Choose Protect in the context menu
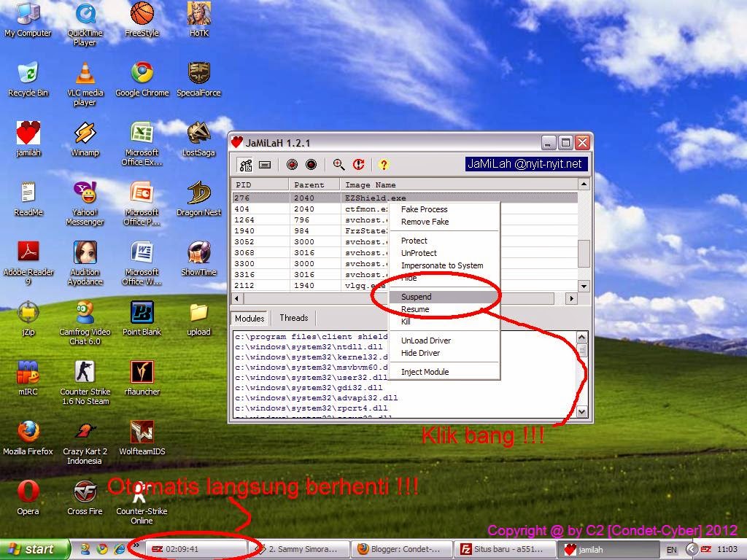747x560 pixels. coord(444,241)
